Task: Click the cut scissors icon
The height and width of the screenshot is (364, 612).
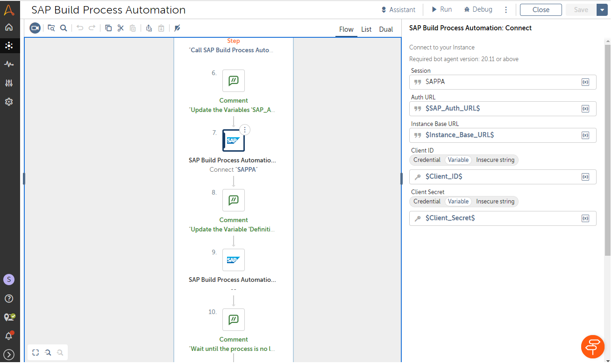Action: pyautogui.click(x=121, y=28)
